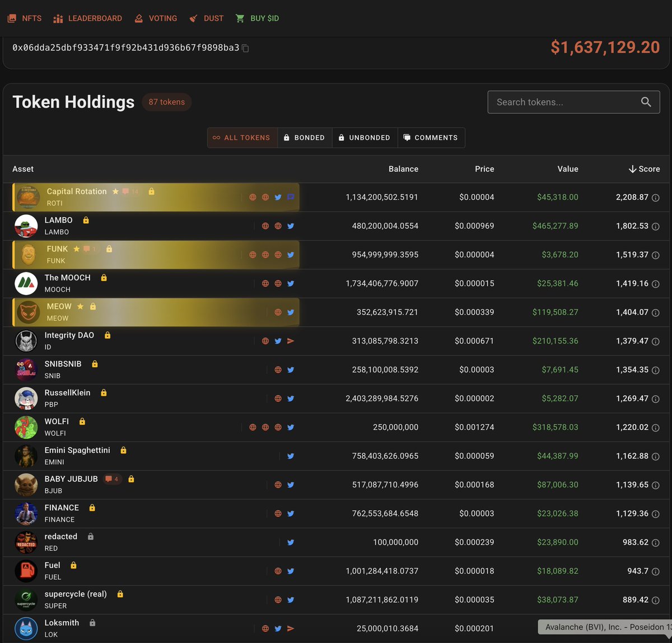Open the website globe icon for RussellKlein

pos(278,398)
